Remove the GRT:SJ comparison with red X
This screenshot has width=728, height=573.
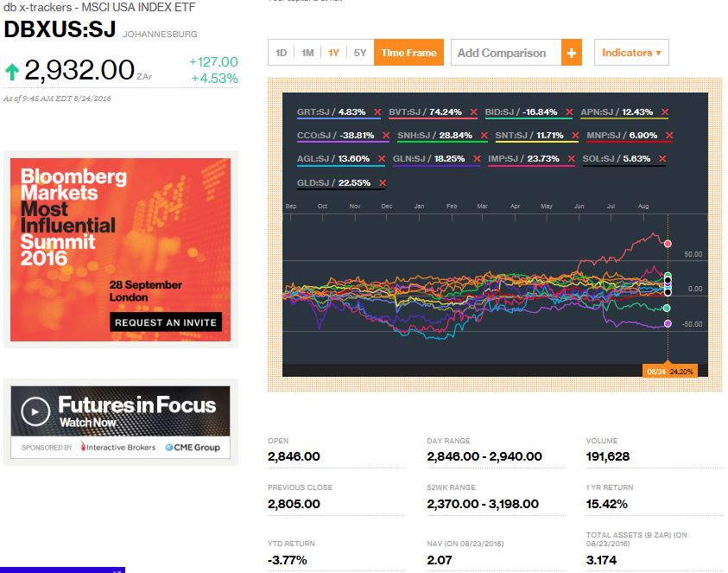(x=377, y=112)
